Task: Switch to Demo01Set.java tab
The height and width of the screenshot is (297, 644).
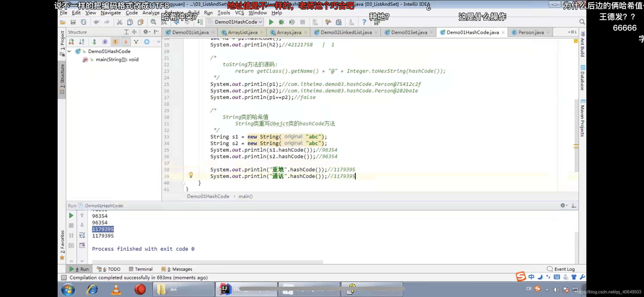Action: tap(409, 32)
